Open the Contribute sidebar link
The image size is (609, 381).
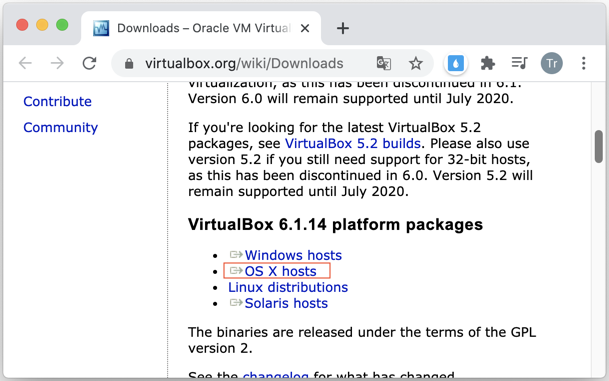(57, 101)
